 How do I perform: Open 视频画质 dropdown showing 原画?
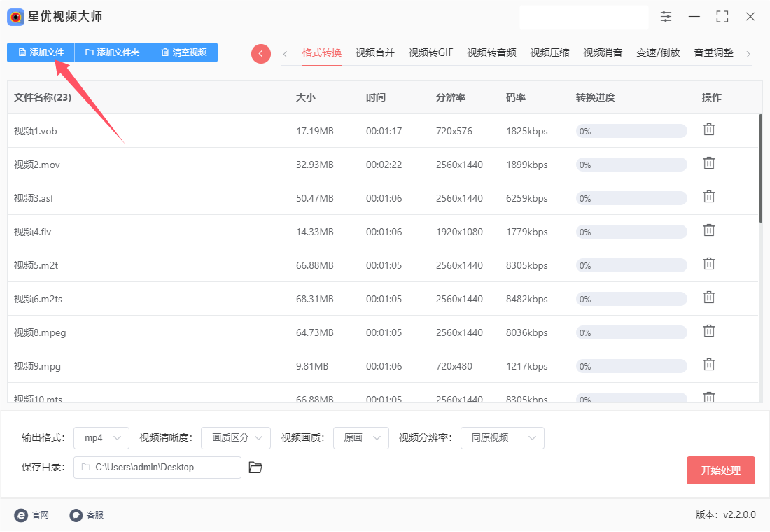361,438
